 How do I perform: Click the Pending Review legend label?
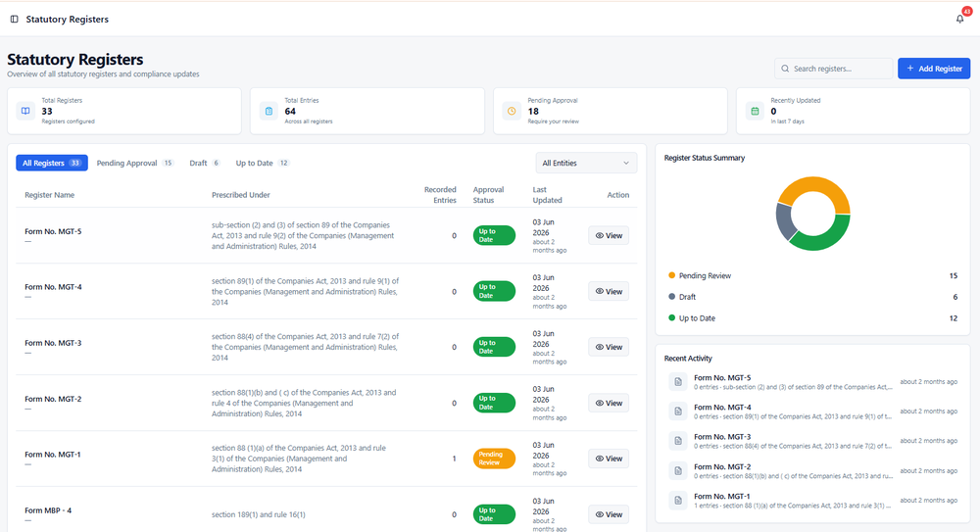(x=705, y=275)
